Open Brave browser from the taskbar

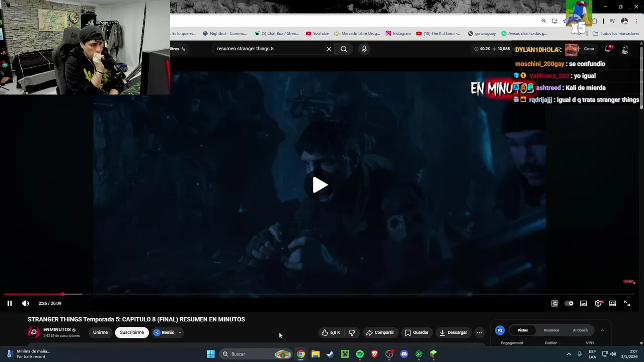tap(374, 354)
